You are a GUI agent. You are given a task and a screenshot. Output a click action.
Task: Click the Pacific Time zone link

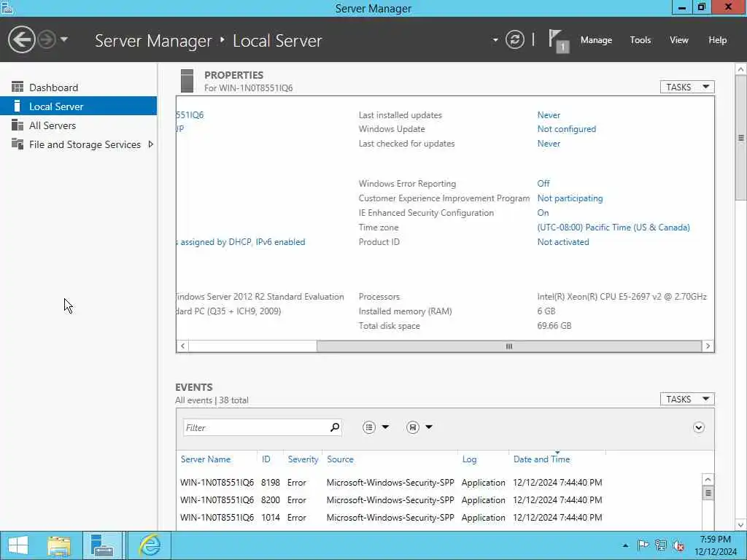click(x=614, y=227)
